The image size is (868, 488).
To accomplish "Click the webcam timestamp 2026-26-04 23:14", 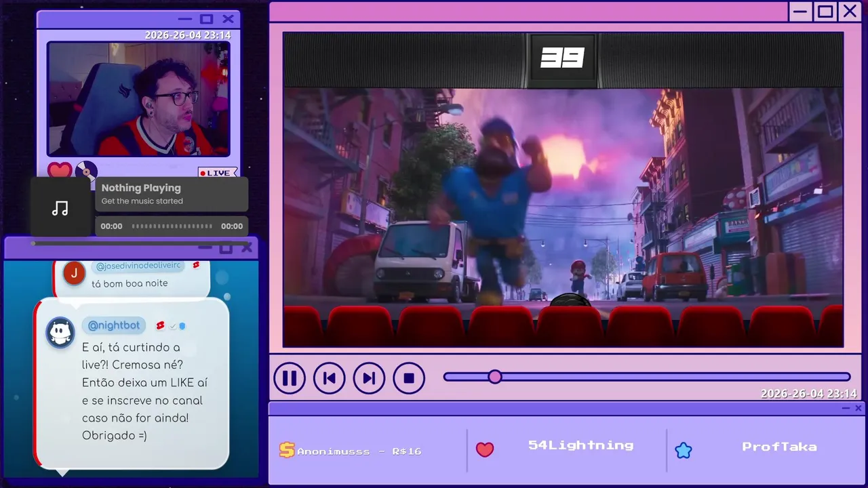I will pos(188,35).
